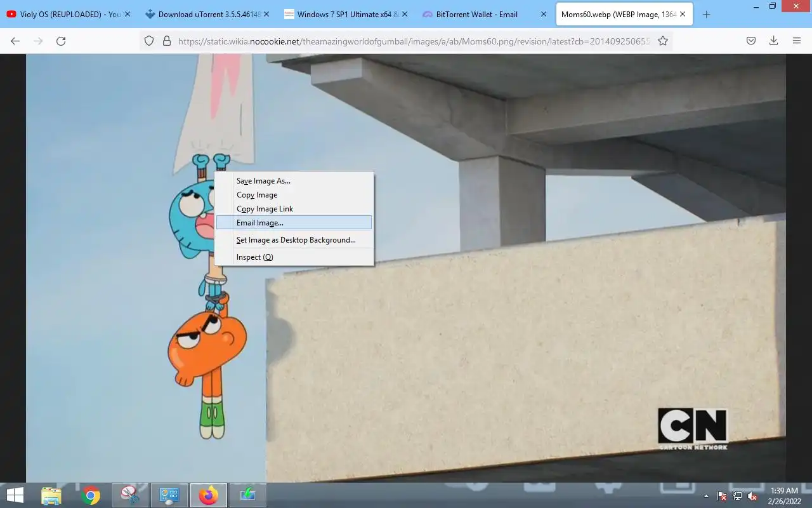
Task: Open the Pocket save icon
Action: 750,41
